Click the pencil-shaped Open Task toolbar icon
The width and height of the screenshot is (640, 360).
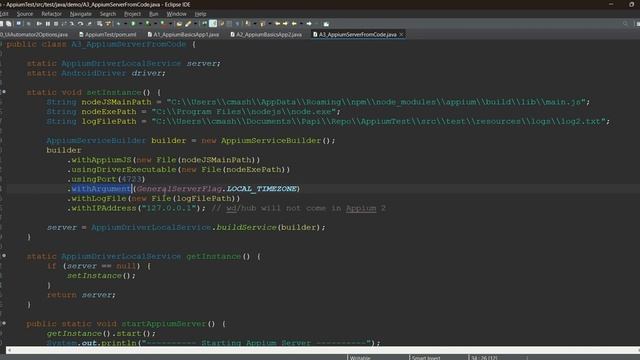pyautogui.click(x=188, y=24)
